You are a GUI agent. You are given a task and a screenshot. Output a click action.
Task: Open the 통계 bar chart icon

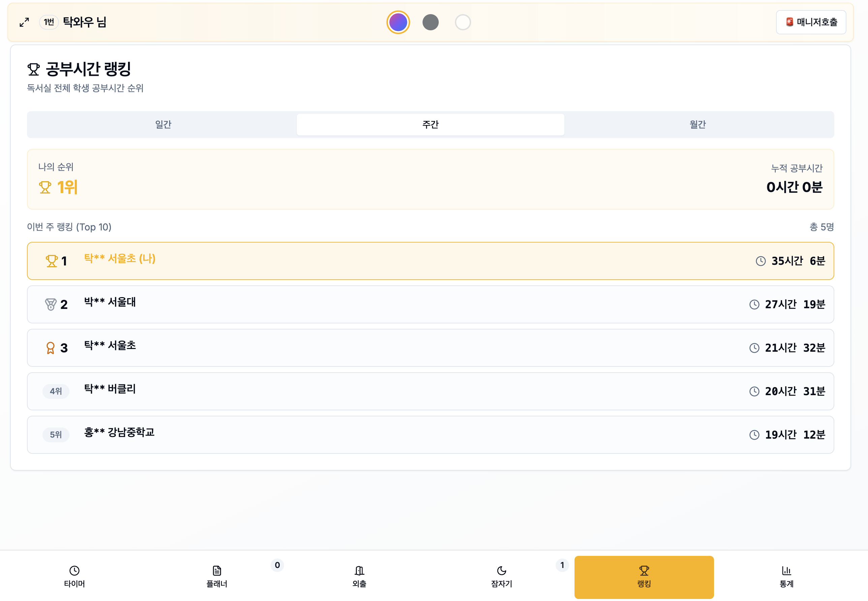(x=786, y=570)
